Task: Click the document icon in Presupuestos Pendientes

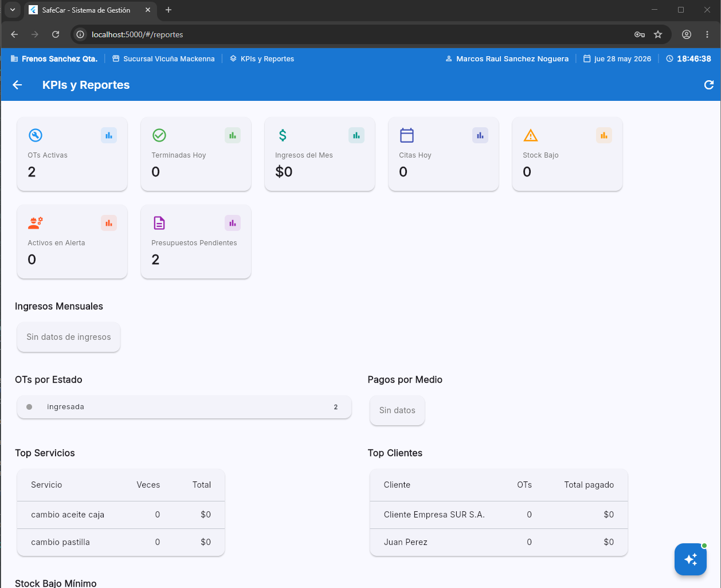Action: [159, 223]
